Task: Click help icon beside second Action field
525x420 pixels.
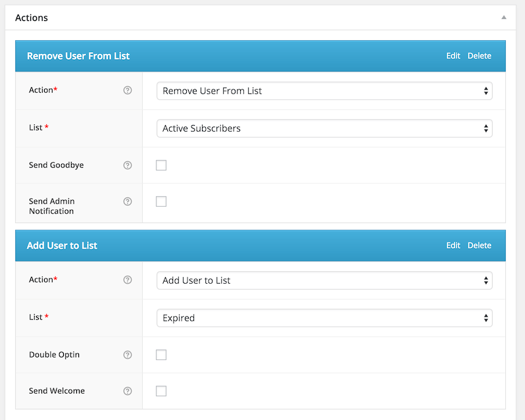Action: (x=128, y=280)
